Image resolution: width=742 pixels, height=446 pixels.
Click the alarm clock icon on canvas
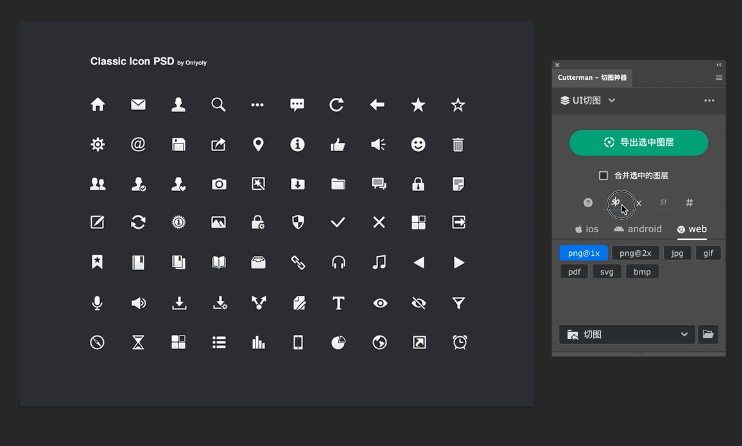coord(459,342)
